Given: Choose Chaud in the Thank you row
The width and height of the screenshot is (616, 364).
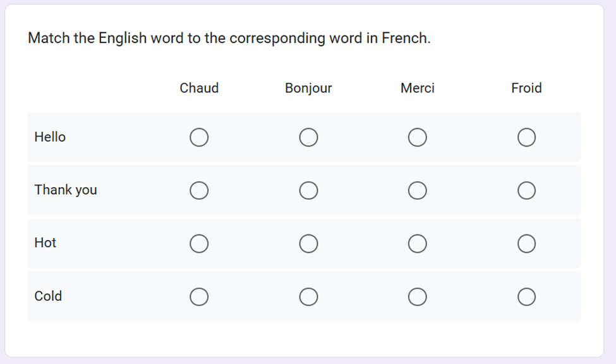Looking at the screenshot, I should (199, 190).
